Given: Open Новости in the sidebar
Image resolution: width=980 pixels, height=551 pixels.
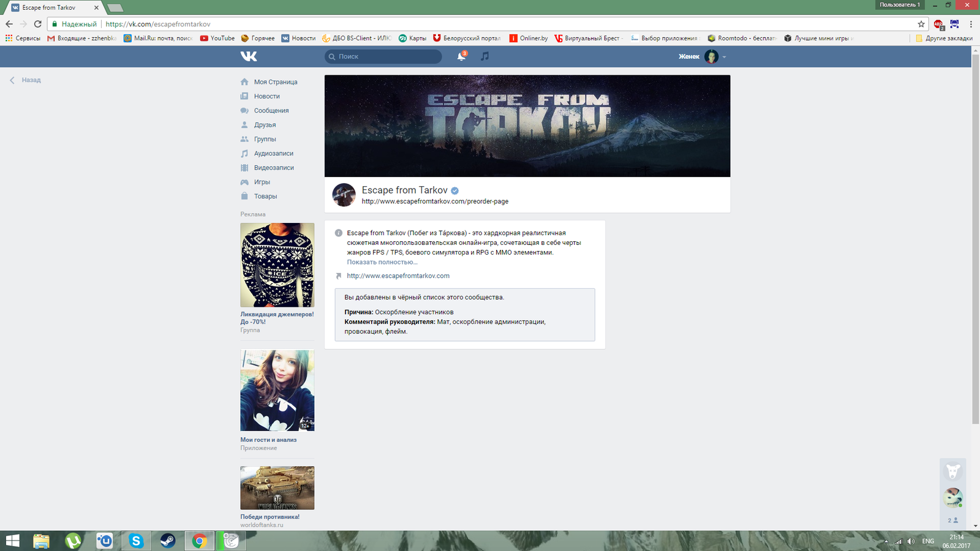Looking at the screenshot, I should [266, 96].
